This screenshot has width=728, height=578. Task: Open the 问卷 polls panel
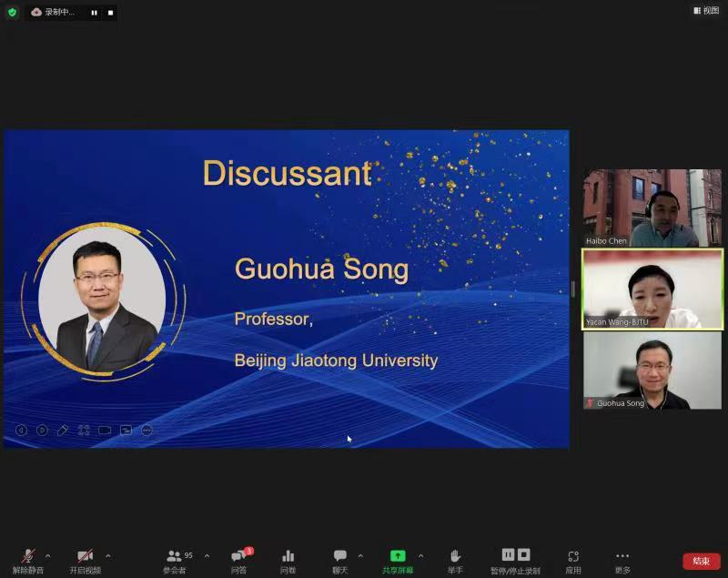(288, 561)
